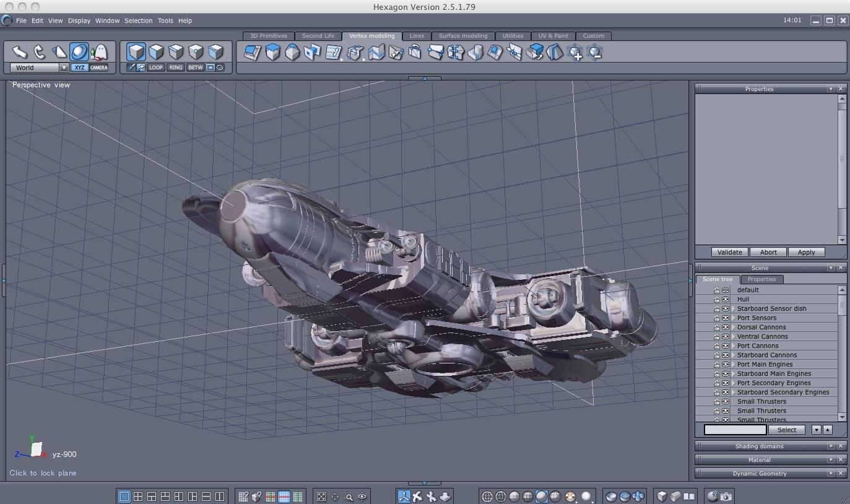Select the single-view layout icon
This screenshot has width=850, height=504.
pos(124,496)
